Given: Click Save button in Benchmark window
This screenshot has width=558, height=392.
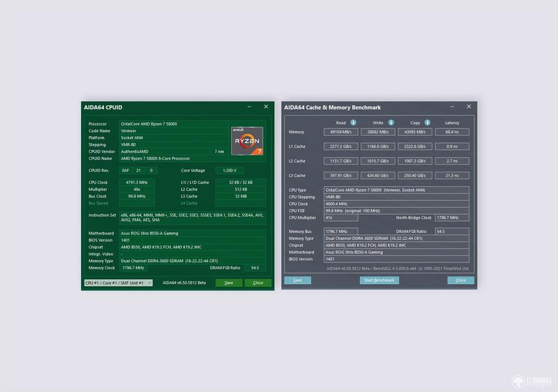Looking at the screenshot, I should point(298,280).
